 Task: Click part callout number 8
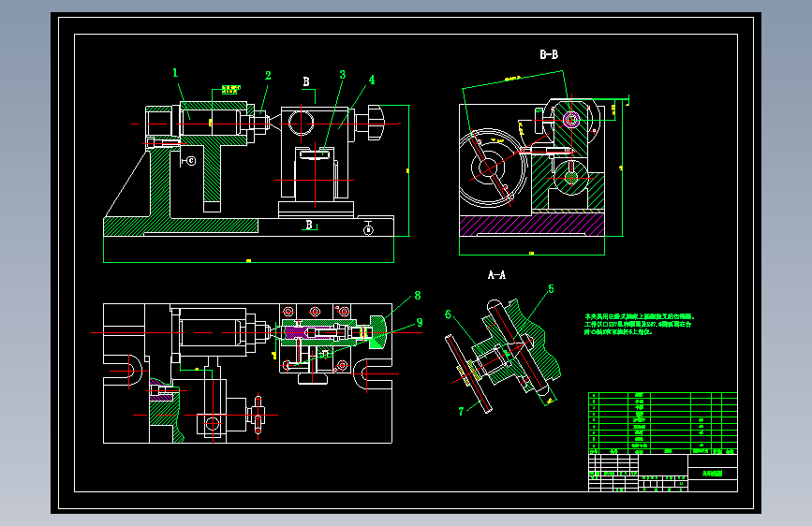[418, 296]
